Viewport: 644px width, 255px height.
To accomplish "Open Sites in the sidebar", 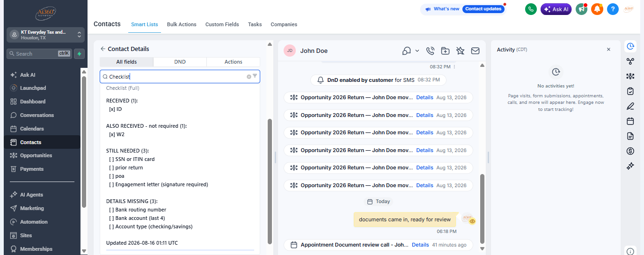I will pyautogui.click(x=26, y=235).
